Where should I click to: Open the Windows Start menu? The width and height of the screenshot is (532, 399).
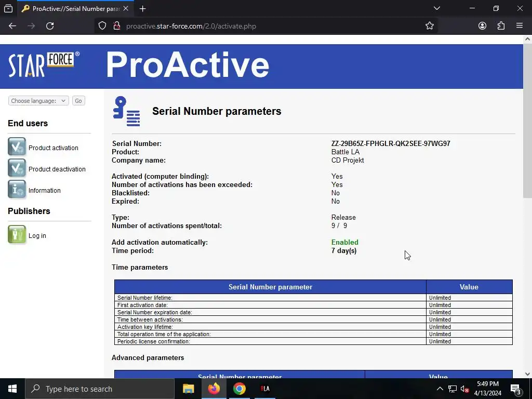pos(12,389)
